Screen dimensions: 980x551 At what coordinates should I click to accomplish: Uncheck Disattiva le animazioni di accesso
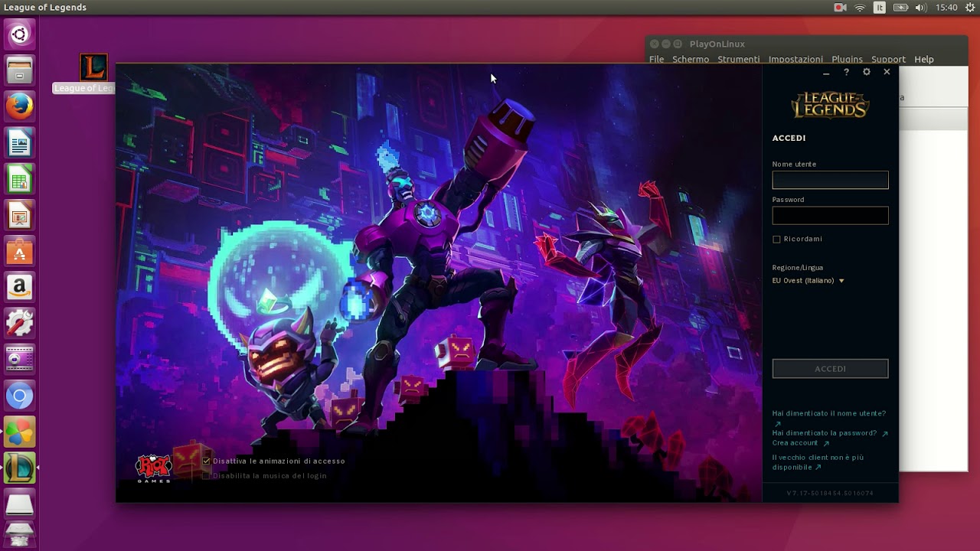(206, 461)
